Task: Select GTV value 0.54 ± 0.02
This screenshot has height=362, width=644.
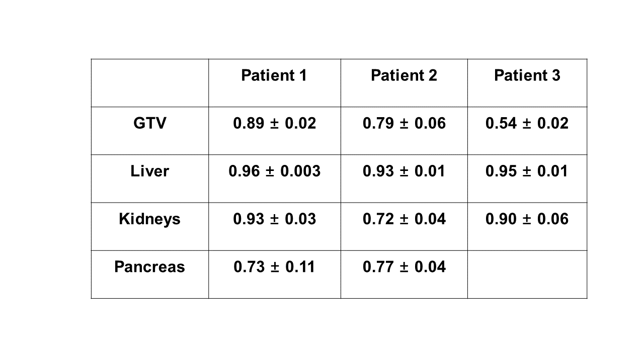Action: [527, 123]
